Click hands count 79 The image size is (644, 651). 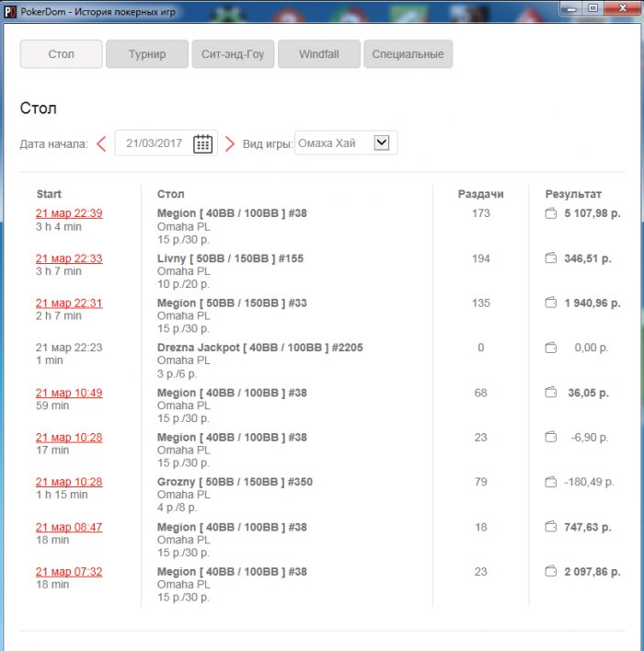click(481, 482)
